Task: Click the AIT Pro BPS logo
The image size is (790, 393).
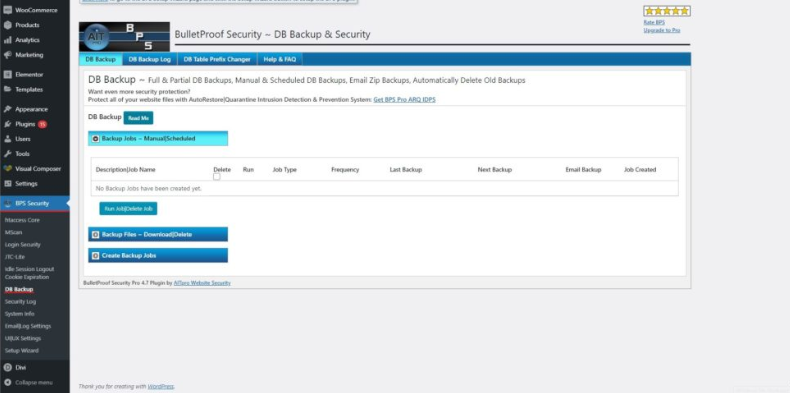Action: click(124, 36)
